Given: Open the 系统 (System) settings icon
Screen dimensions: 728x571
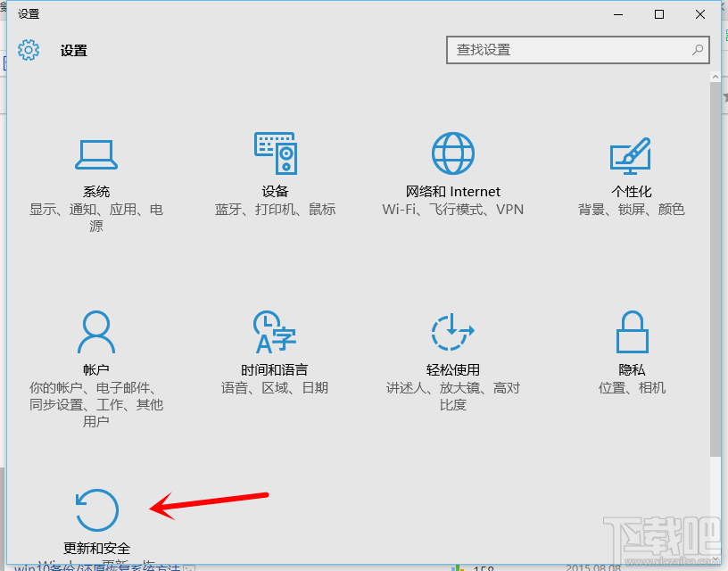Looking at the screenshot, I should click(96, 153).
